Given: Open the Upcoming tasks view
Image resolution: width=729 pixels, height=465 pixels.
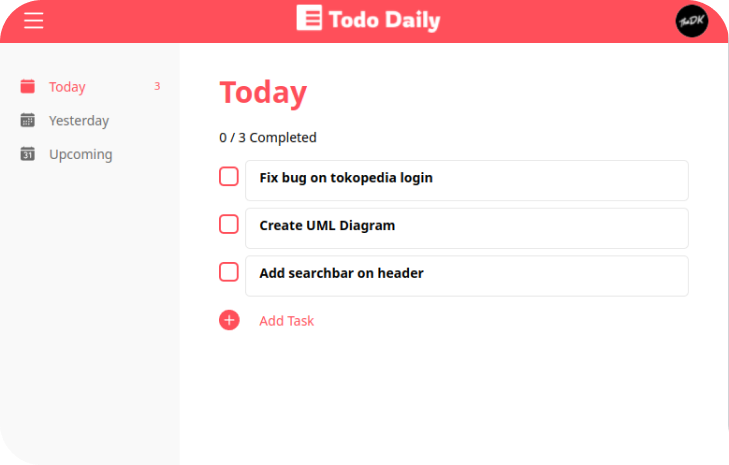Looking at the screenshot, I should [x=80, y=155].
